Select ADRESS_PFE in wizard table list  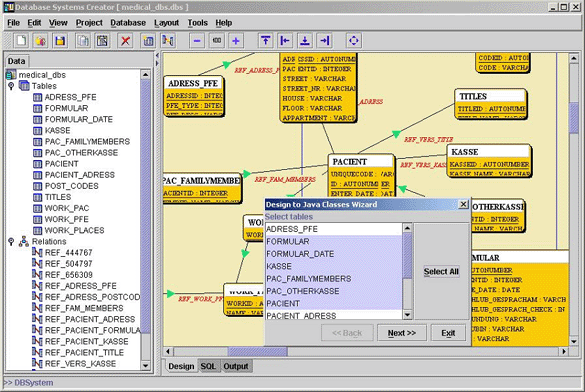click(334, 229)
